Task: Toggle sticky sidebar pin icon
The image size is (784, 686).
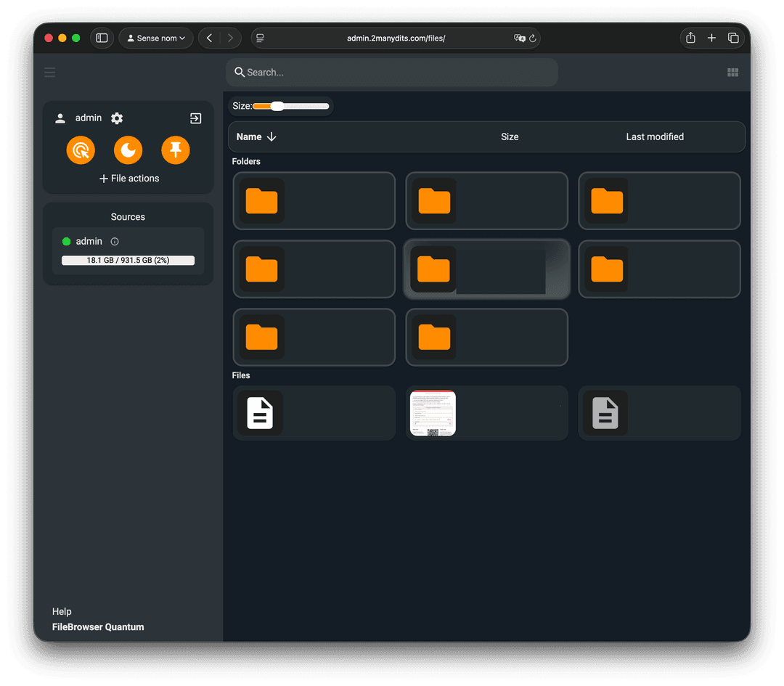Action: coord(176,150)
